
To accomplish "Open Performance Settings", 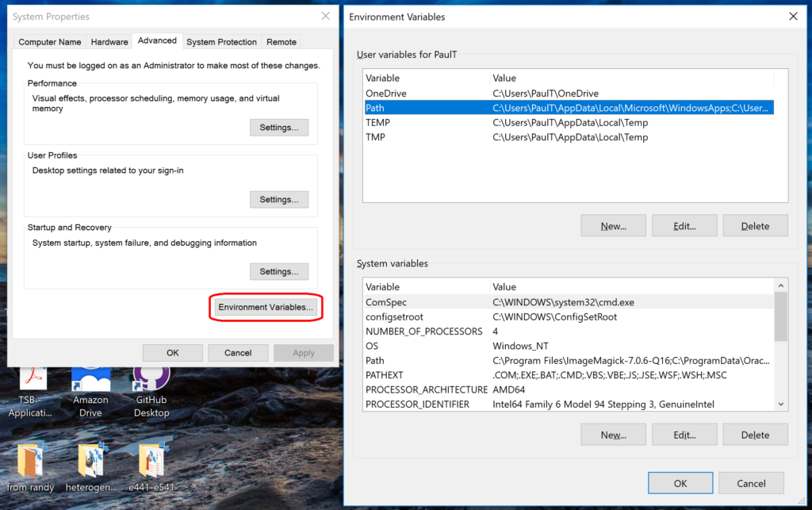I will point(279,127).
